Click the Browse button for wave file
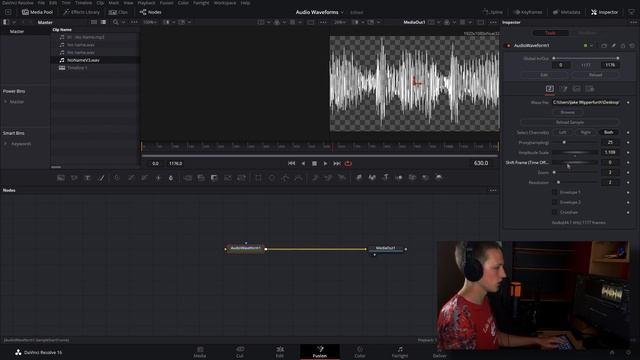Screen dimensions: 640x360 pyautogui.click(x=567, y=112)
